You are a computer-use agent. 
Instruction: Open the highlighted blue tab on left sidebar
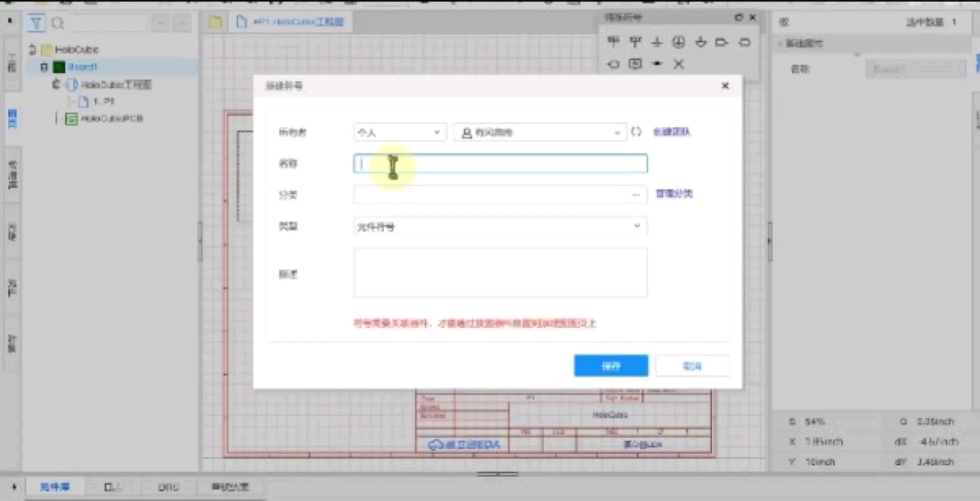12,118
